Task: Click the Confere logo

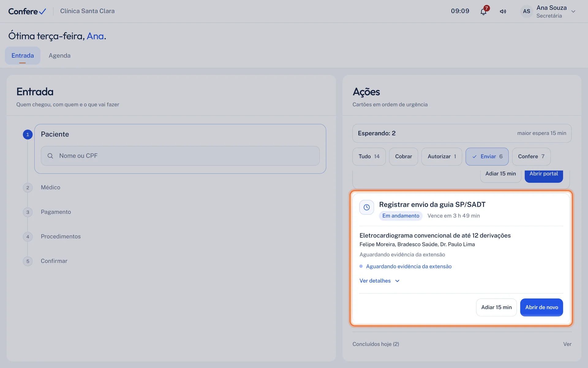Action: (x=27, y=11)
